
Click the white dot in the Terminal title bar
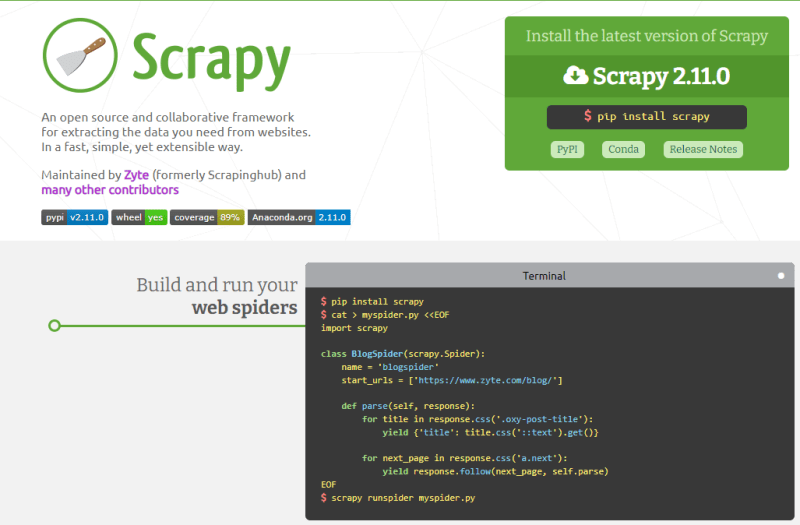coord(781,276)
